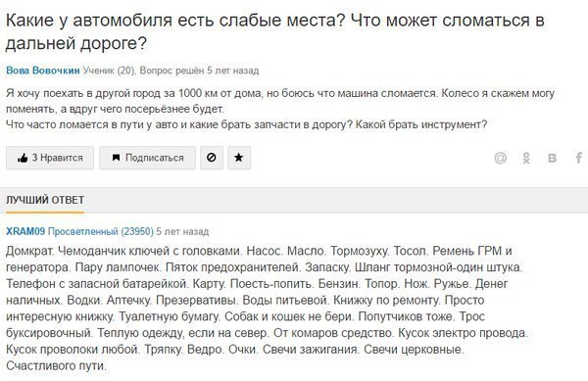Click the question text beginning 'Я хочу поехать'
Image resolution: width=588 pixels, height=381 pixels.
[280, 109]
